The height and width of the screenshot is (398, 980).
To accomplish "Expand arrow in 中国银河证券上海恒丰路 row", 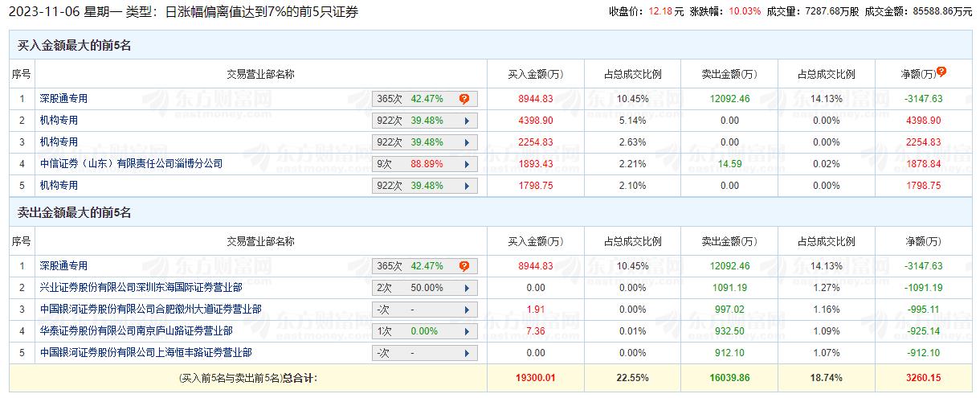I will (x=466, y=353).
